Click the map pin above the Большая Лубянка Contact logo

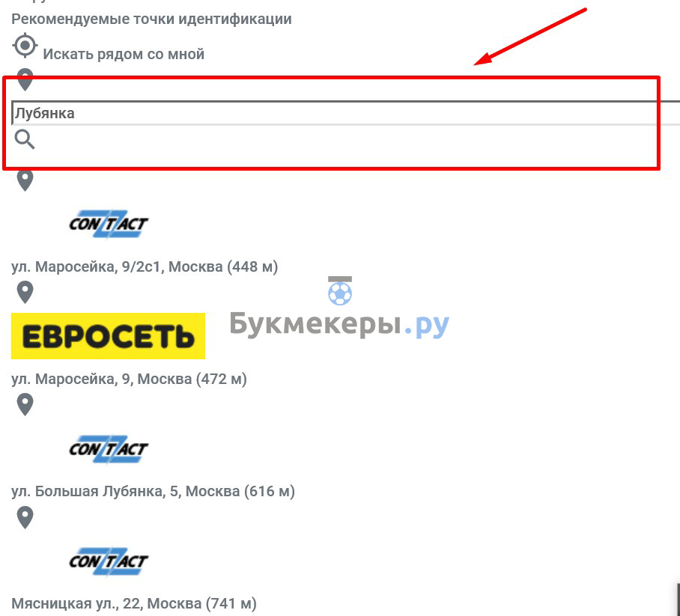coord(25,404)
